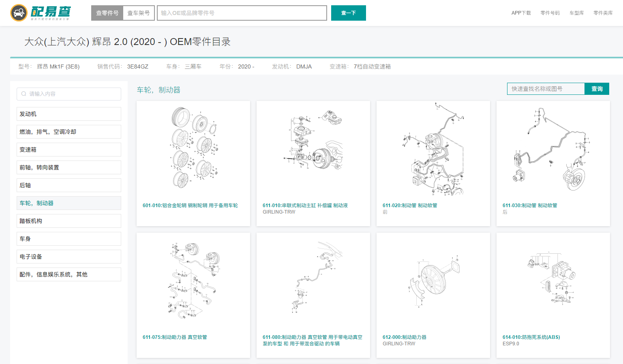Switch to the 查零件号 tab
623x364 pixels.
pos(107,13)
